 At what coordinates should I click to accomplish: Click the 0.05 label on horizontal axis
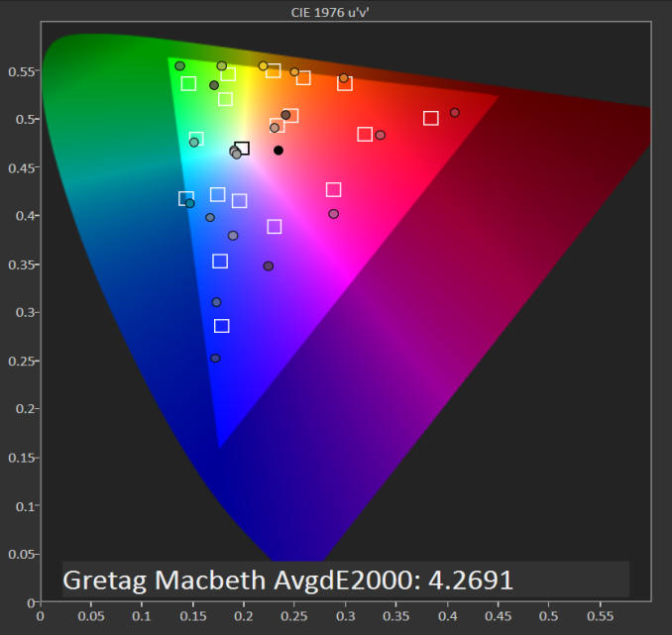click(x=91, y=616)
